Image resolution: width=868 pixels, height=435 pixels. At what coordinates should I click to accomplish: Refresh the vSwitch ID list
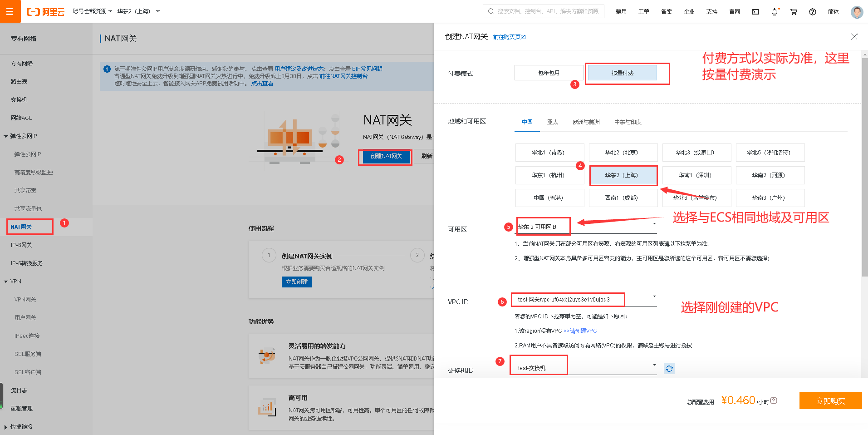tap(669, 369)
